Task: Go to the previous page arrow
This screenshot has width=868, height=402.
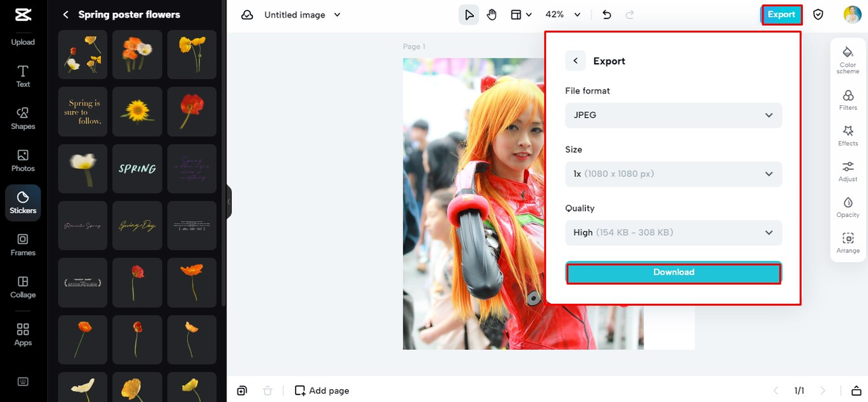Action: click(776, 390)
